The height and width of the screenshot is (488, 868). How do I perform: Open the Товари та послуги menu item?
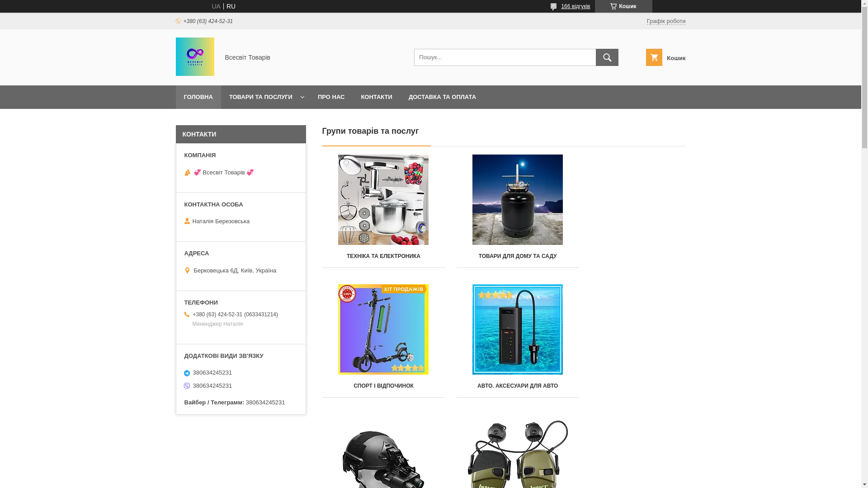pyautogui.click(x=261, y=97)
